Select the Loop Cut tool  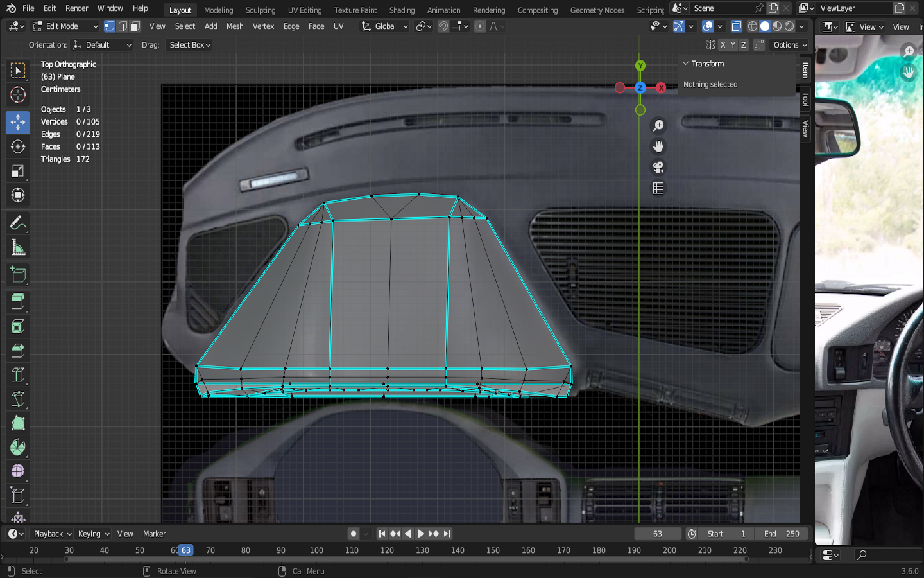(18, 375)
